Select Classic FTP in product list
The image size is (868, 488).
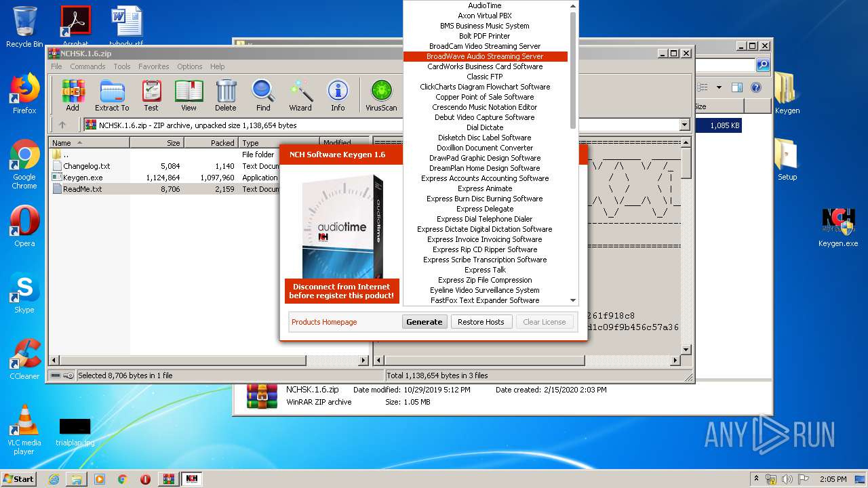[486, 77]
